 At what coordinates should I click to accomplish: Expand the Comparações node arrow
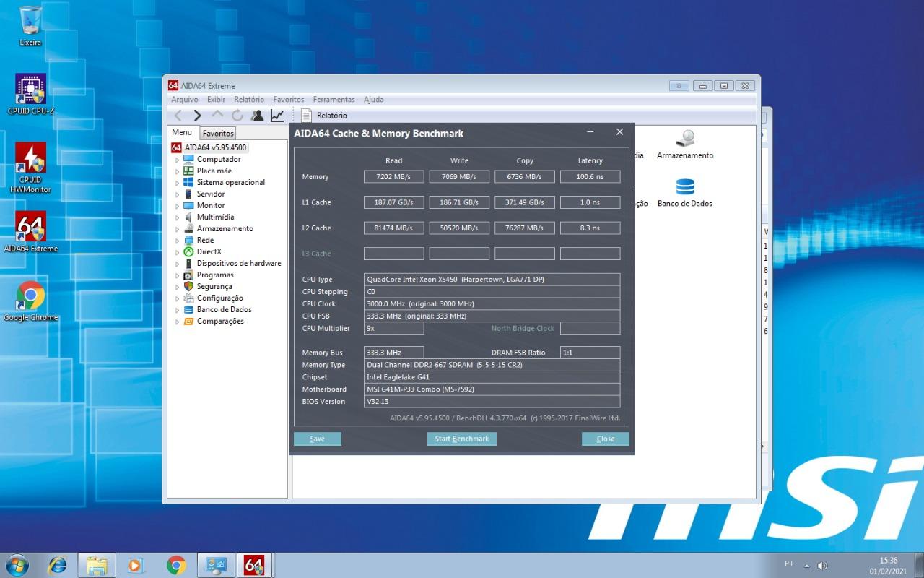click(x=178, y=322)
